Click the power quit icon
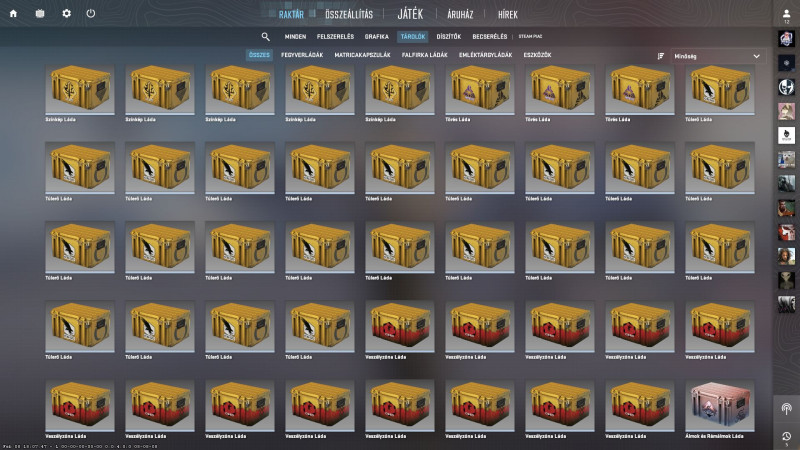This screenshot has height=450, width=800. (91, 14)
